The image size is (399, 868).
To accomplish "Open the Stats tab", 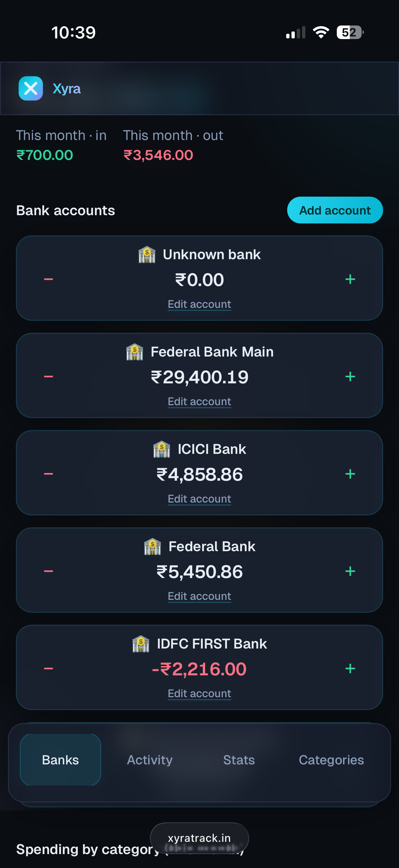I will coord(239,760).
